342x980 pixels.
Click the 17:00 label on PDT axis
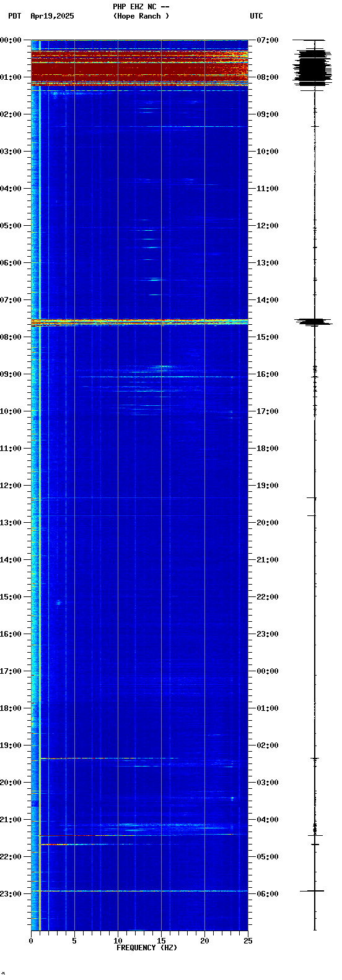point(11,671)
